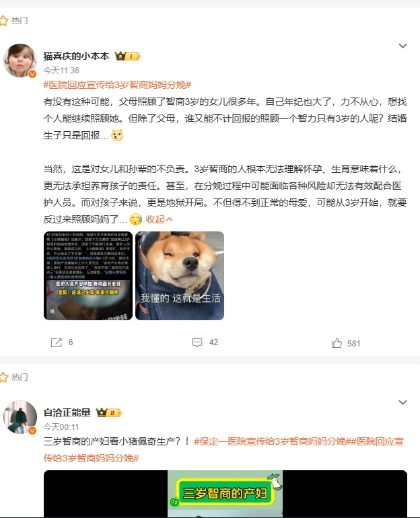Expand options chevron on second post

[403, 402]
